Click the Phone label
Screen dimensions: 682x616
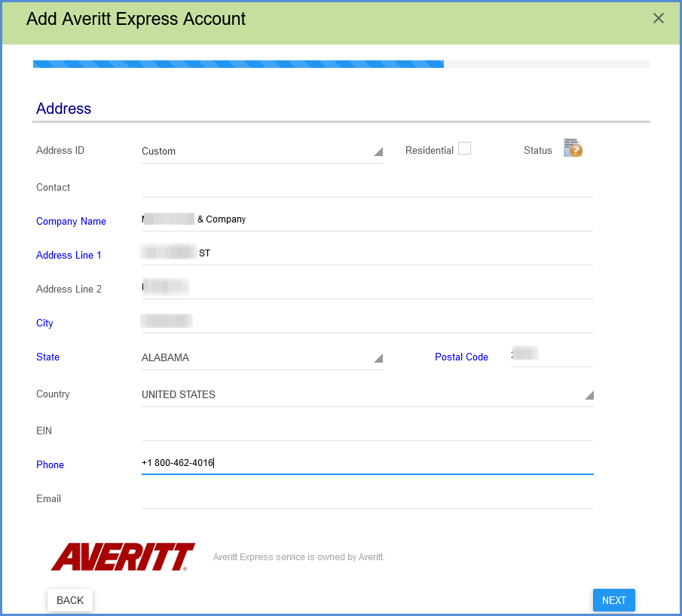point(50,465)
